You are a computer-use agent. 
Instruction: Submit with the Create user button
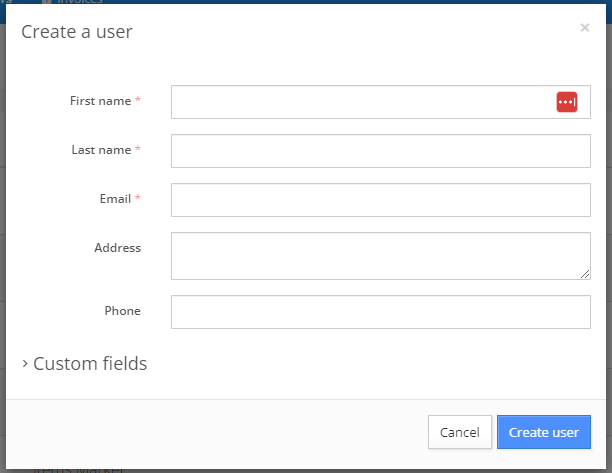point(544,432)
